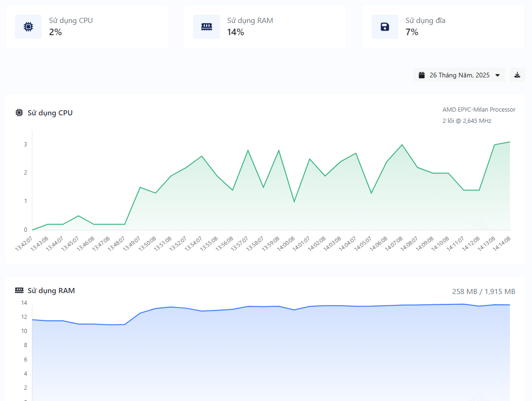Click the CPU chip icon in the top card
The width and height of the screenshot is (532, 401).
point(28,27)
